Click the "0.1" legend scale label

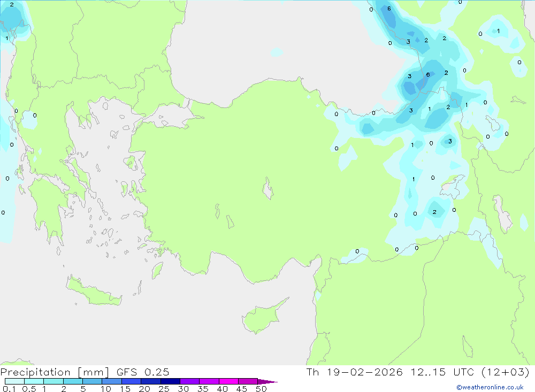[9, 389]
